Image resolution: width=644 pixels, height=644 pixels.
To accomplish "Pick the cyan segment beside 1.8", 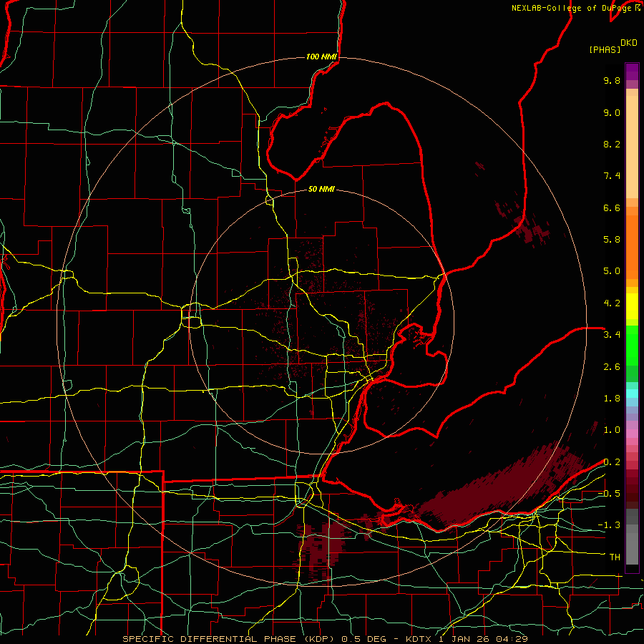I will 632,394.
